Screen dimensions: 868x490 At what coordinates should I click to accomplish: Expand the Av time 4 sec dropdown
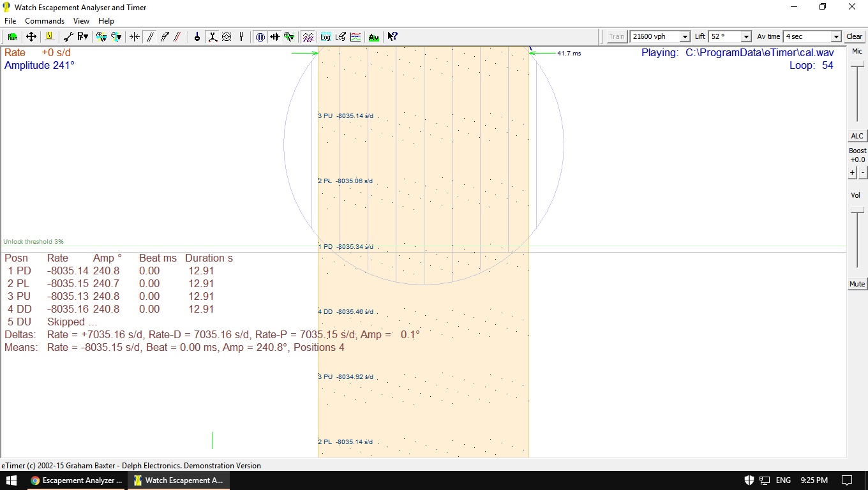(836, 37)
